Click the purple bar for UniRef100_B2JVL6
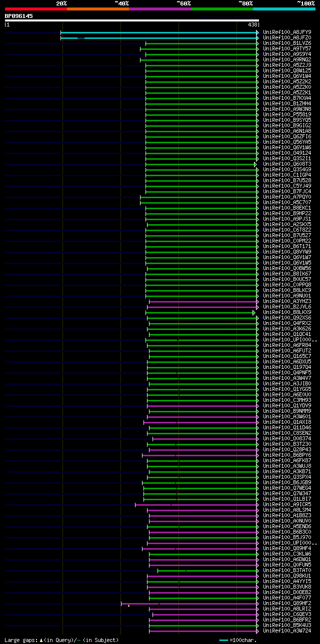Image resolution: width=320 pixels, height=644 pixels. pos(202,307)
